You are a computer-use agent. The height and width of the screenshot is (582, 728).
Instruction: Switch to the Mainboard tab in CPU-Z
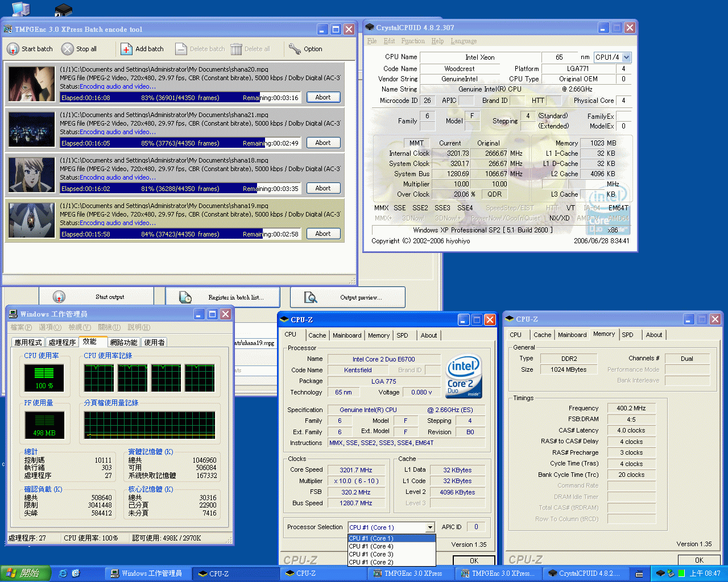coord(347,335)
